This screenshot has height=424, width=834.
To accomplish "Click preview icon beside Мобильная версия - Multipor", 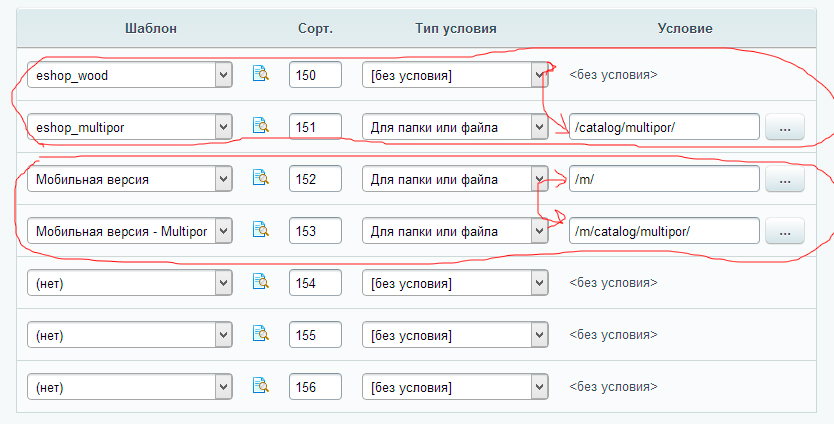I will pos(261,231).
